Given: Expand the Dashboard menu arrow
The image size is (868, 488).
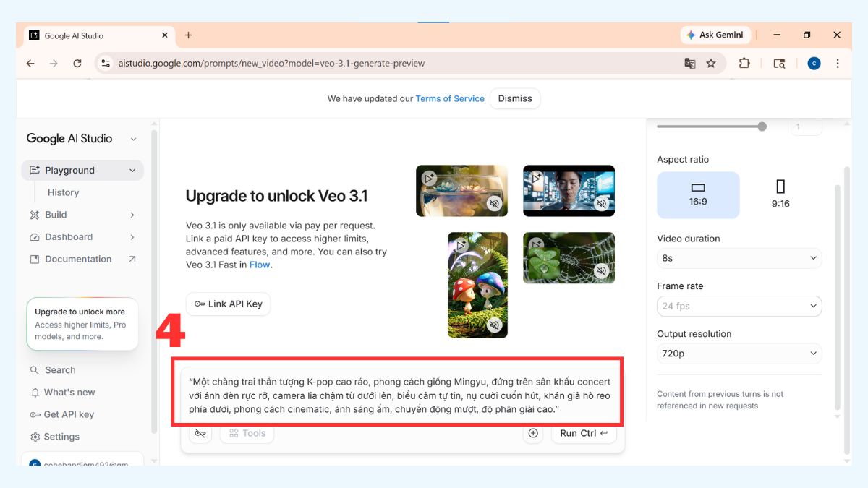Looking at the screenshot, I should 132,237.
